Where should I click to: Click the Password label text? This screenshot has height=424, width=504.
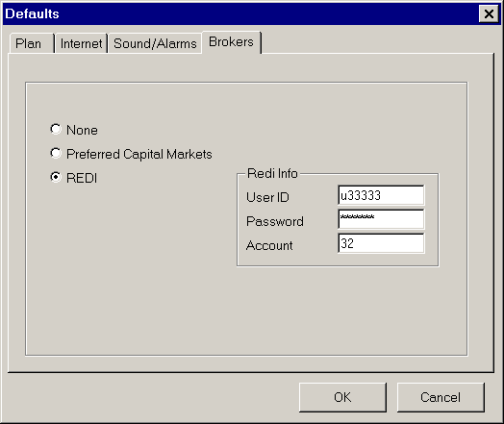(275, 221)
